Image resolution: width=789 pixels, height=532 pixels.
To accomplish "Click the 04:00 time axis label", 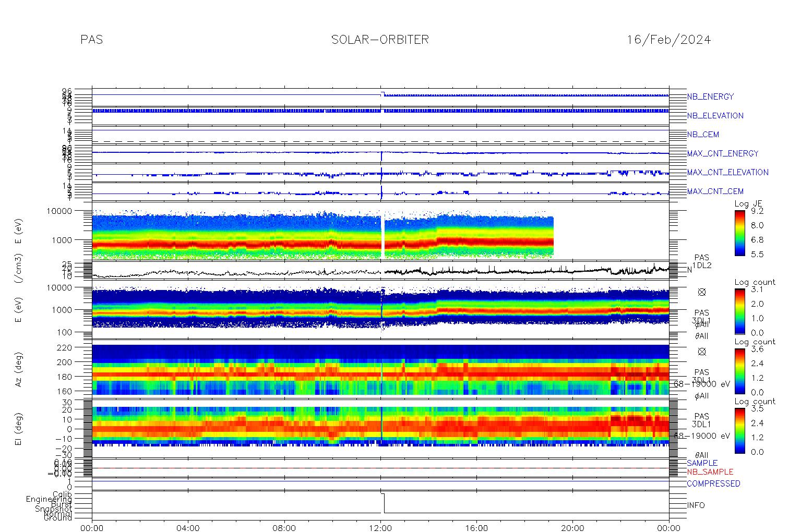I will point(188,528).
